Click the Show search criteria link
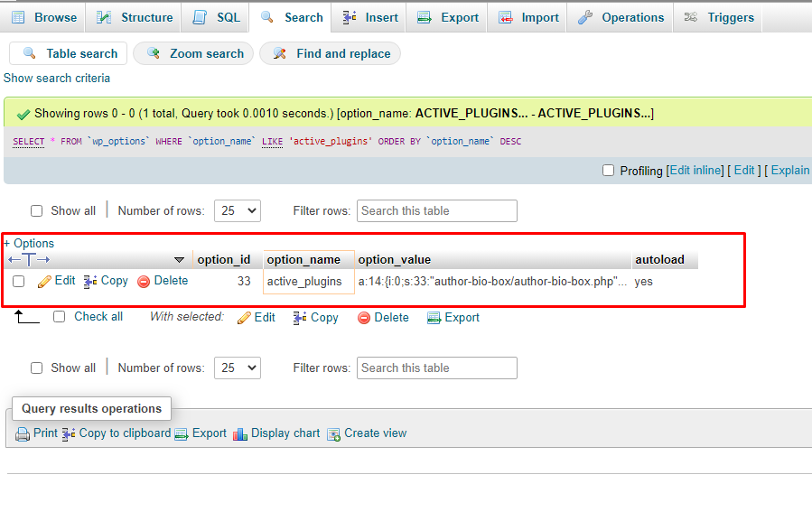The width and height of the screenshot is (812, 512). tap(57, 79)
